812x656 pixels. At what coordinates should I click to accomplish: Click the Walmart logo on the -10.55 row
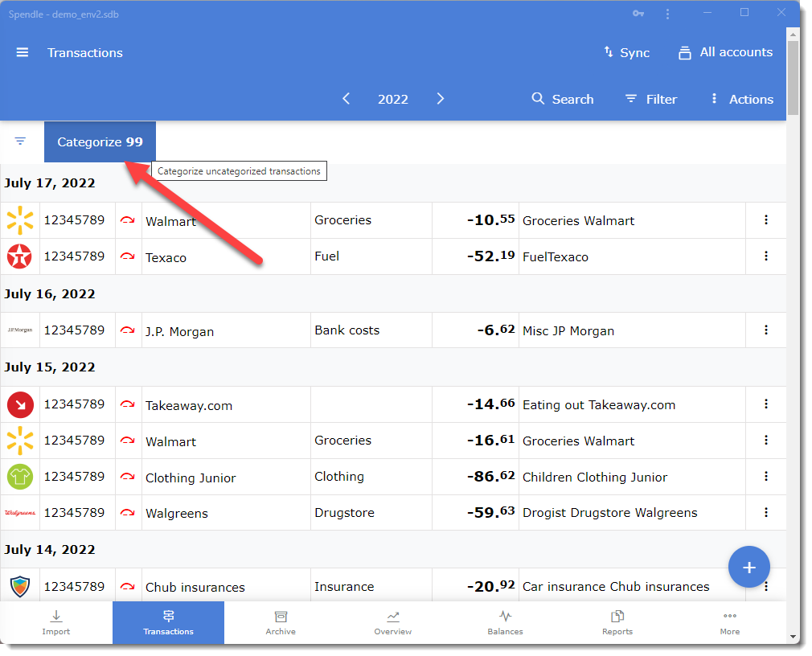coord(19,220)
